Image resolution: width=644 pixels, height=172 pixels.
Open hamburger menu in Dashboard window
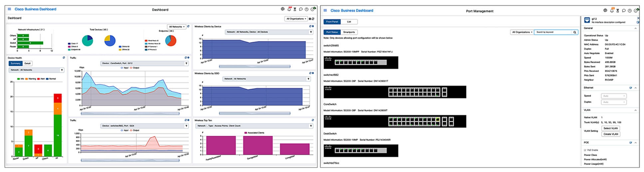pyautogui.click(x=9, y=9)
